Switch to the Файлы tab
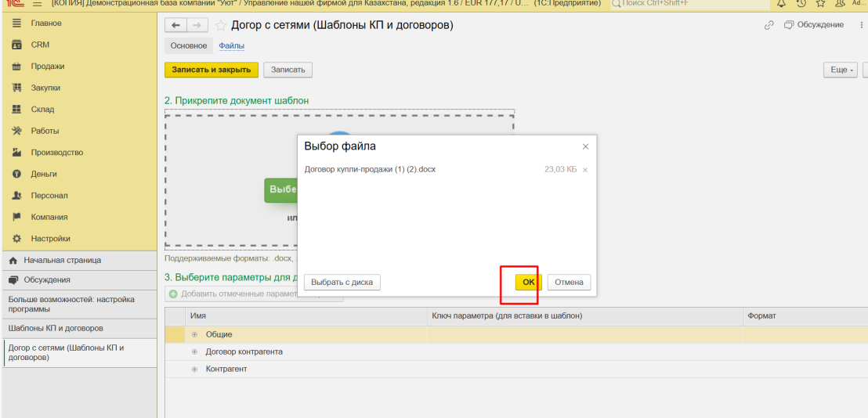 (x=231, y=46)
